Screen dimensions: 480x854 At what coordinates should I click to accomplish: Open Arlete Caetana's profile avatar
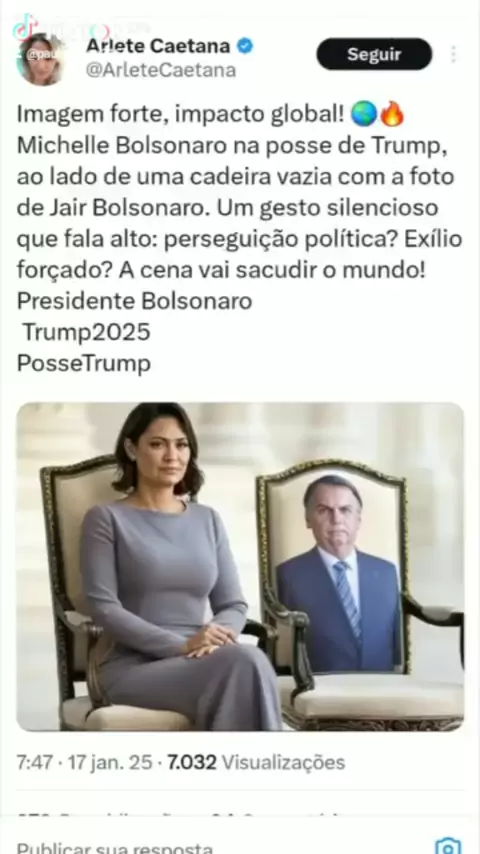tap(41, 59)
